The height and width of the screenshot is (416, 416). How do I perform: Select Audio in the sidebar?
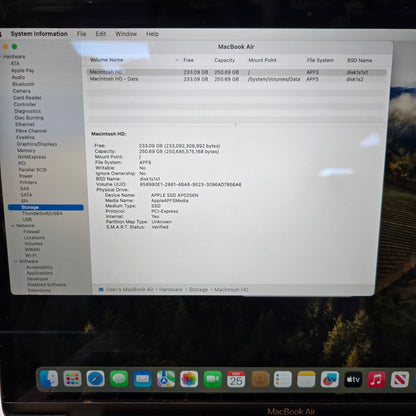click(18, 77)
